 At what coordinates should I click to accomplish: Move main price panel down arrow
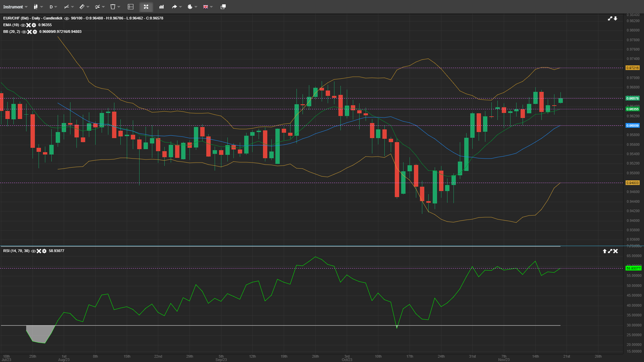pyautogui.click(x=615, y=18)
